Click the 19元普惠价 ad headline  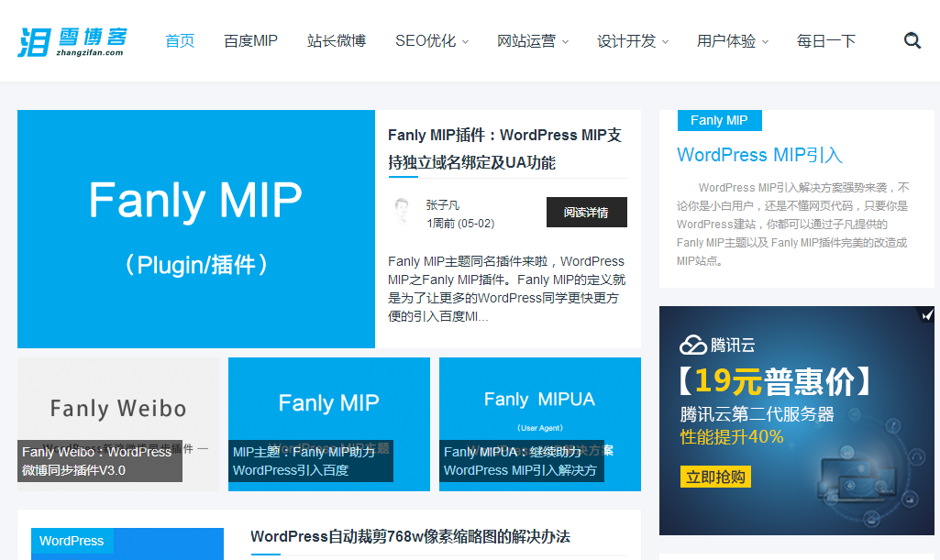[775, 381]
